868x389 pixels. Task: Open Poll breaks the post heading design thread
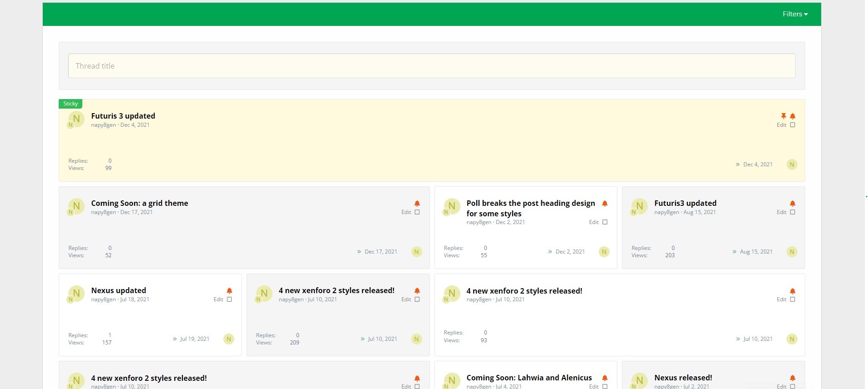click(x=530, y=208)
